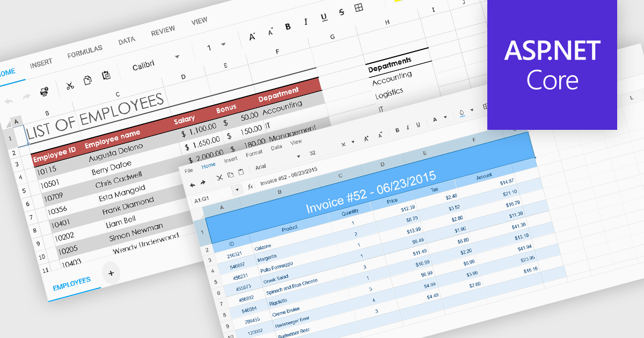The width and height of the screenshot is (644, 338).
Task: Increase font size in Invoice spreadsheet
Action: pos(367,138)
